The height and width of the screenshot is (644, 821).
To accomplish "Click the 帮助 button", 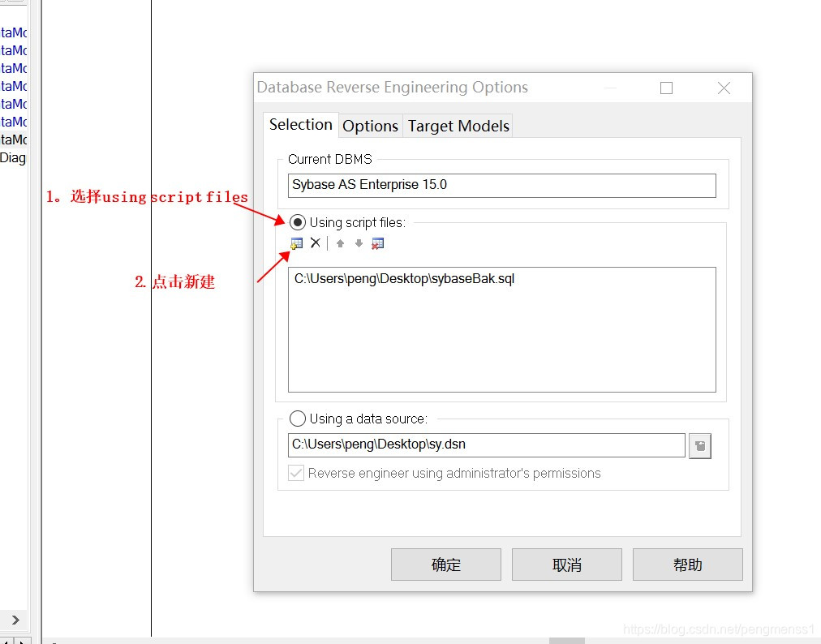I will [x=687, y=565].
